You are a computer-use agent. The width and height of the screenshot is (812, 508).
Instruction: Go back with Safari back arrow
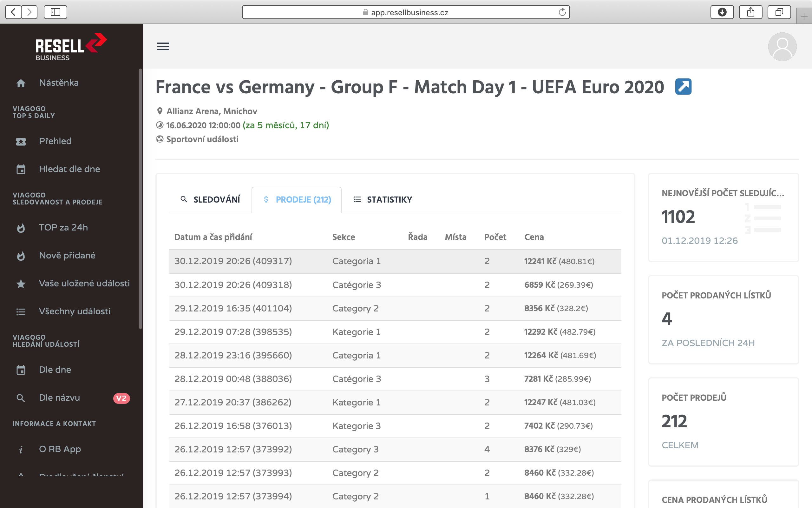click(x=13, y=12)
